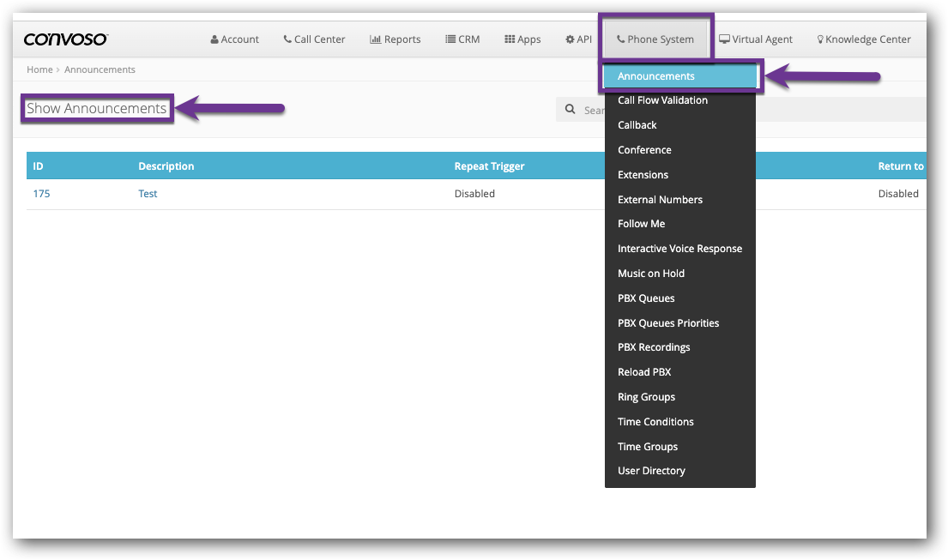Choose Reload PBX entry
The image size is (948, 560).
(644, 372)
